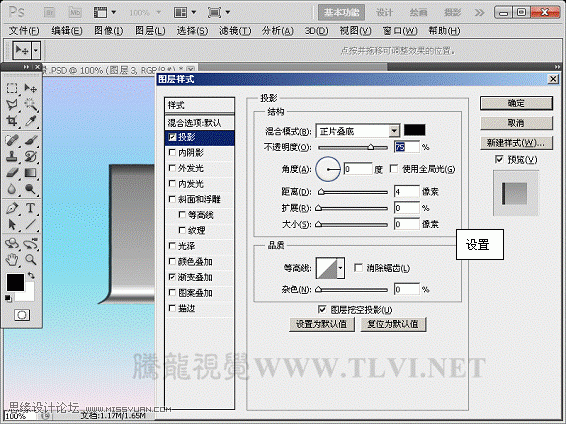Open the shadow color swatch
This screenshot has width=566, height=424.
point(414,130)
